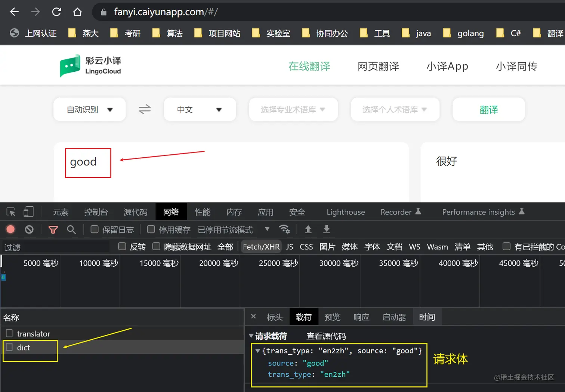Open the golang bookmark folder
This screenshot has width=565, height=392.
click(463, 33)
